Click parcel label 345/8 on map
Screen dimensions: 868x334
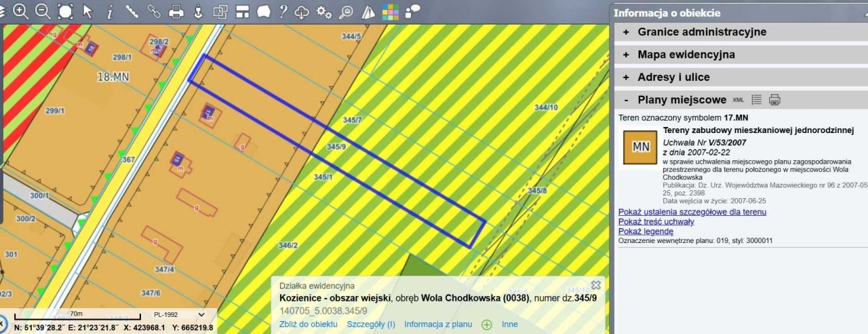pos(537,191)
